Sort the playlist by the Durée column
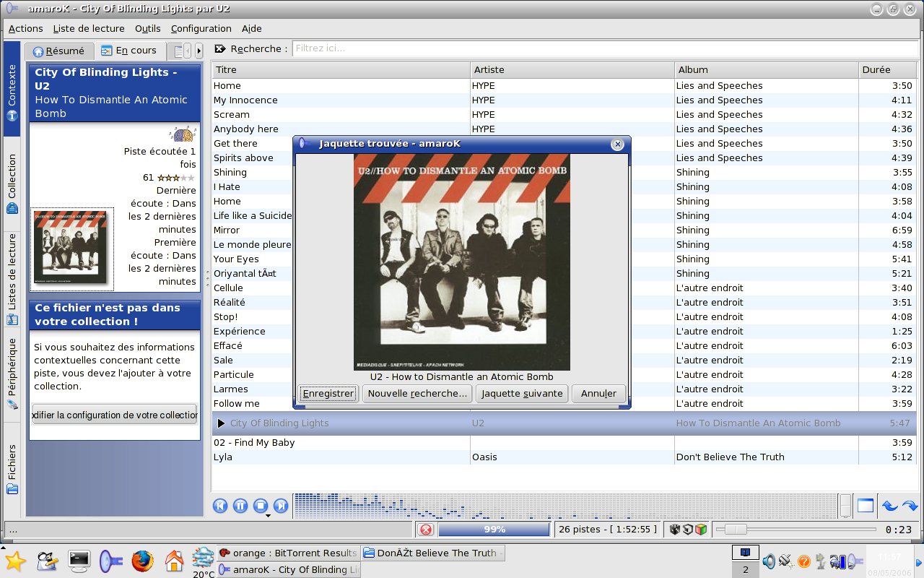This screenshot has width=924, height=578. coord(888,70)
